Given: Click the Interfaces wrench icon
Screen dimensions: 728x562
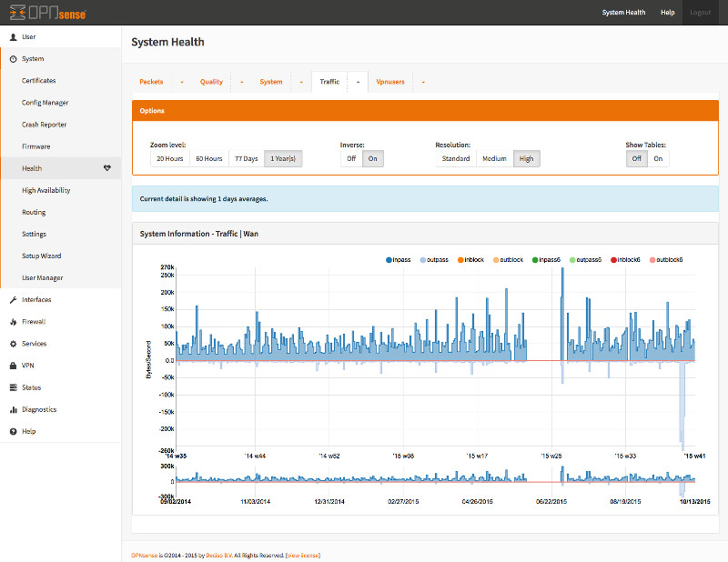Looking at the screenshot, I should click(13, 300).
